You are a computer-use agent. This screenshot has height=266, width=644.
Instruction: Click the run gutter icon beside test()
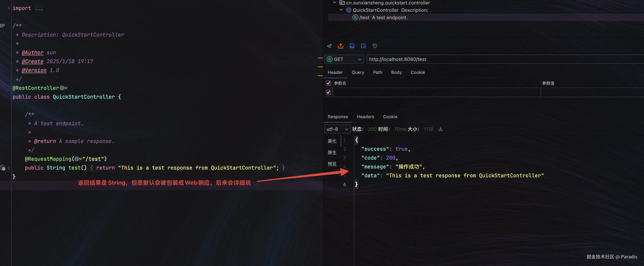3,168
